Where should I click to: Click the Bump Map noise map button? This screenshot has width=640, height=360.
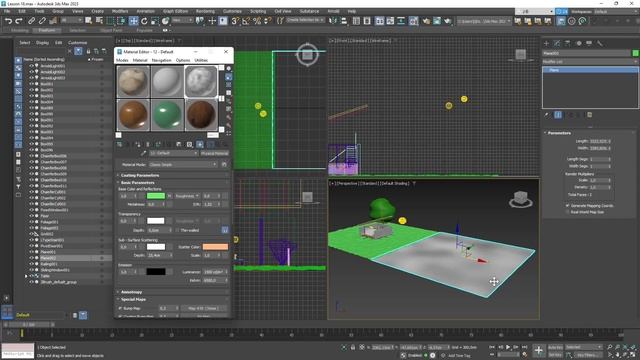204,309
